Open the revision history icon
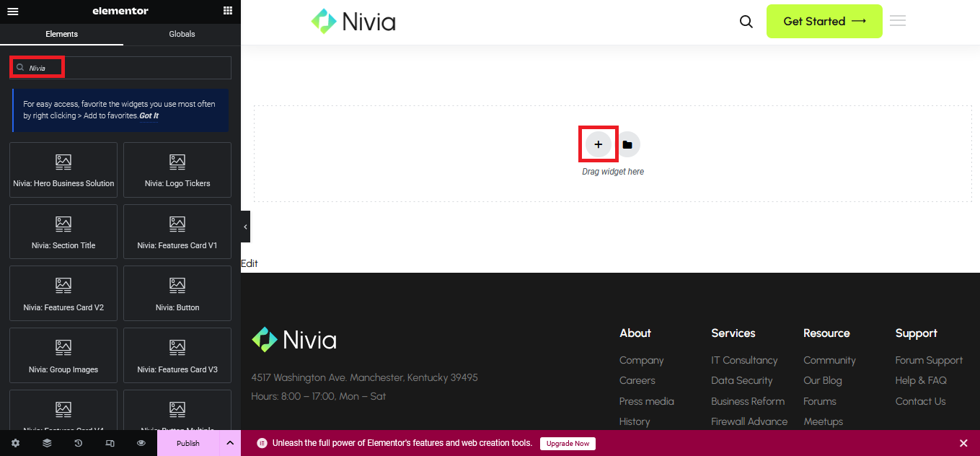This screenshot has width=980, height=456. (x=78, y=443)
